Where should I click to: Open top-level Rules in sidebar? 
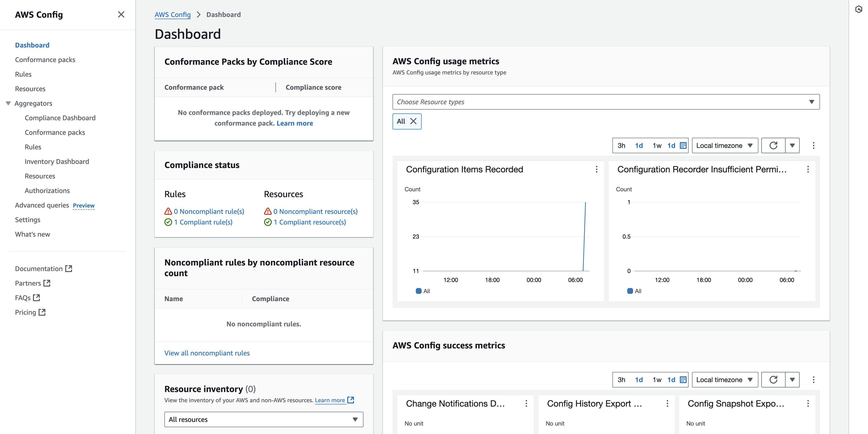tap(23, 74)
